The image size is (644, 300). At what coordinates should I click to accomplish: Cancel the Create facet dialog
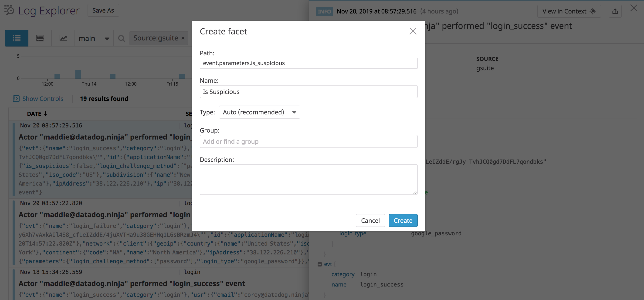coord(370,220)
